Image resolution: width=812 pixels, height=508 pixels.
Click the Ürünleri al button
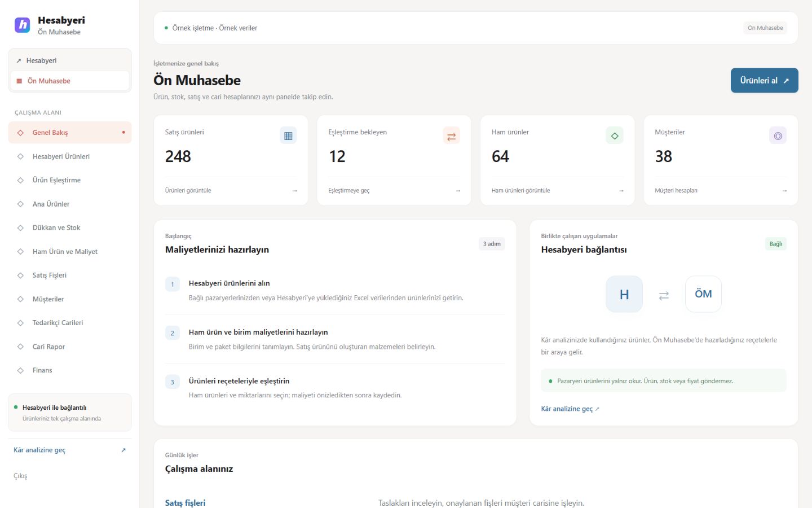point(764,81)
